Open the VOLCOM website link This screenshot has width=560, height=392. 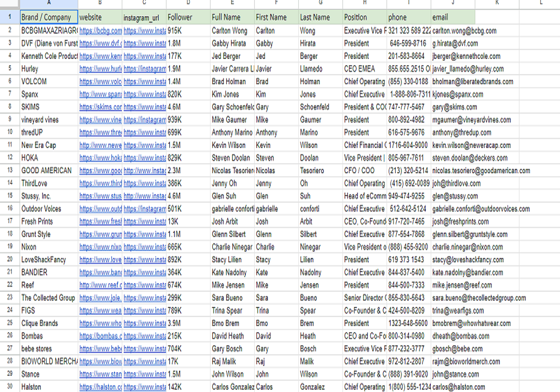[x=101, y=81]
